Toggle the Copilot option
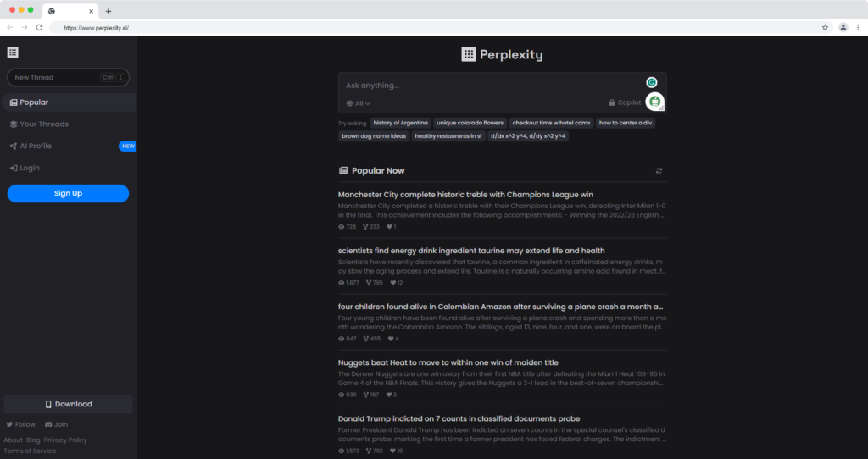Image resolution: width=868 pixels, height=459 pixels. coord(625,102)
